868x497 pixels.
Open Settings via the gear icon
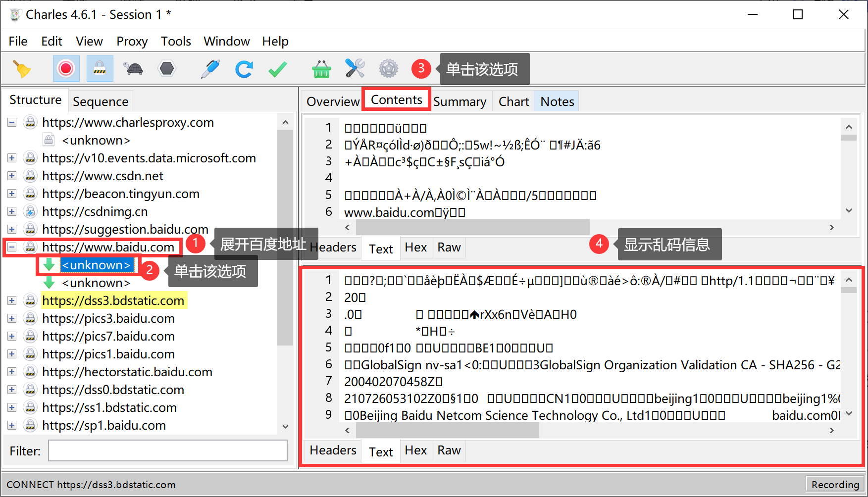coord(389,68)
